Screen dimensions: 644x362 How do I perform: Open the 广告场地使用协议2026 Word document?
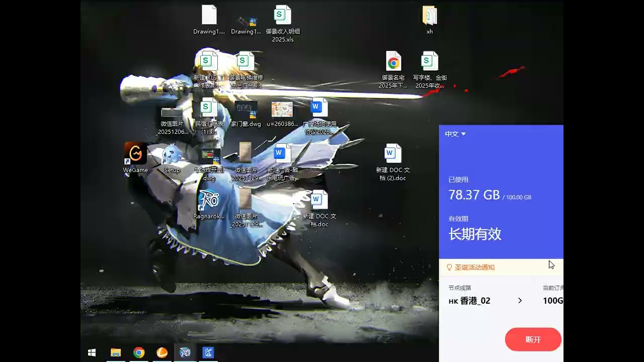pos(319,108)
